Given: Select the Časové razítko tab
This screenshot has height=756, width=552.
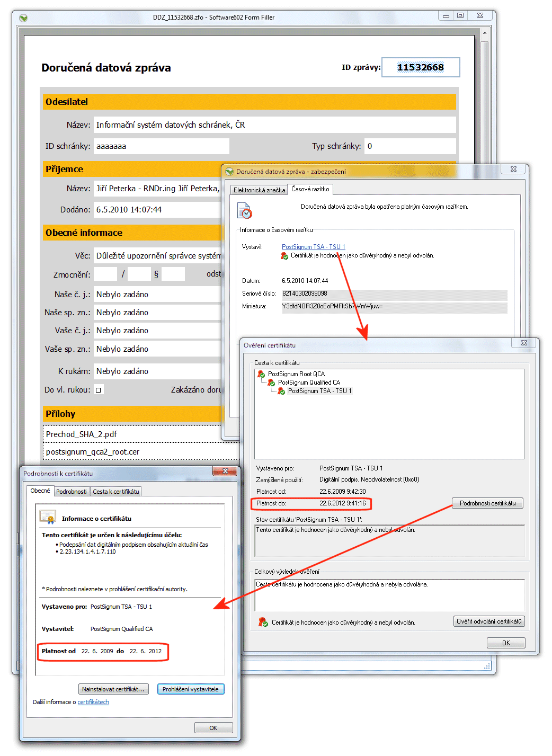Looking at the screenshot, I should 310,189.
